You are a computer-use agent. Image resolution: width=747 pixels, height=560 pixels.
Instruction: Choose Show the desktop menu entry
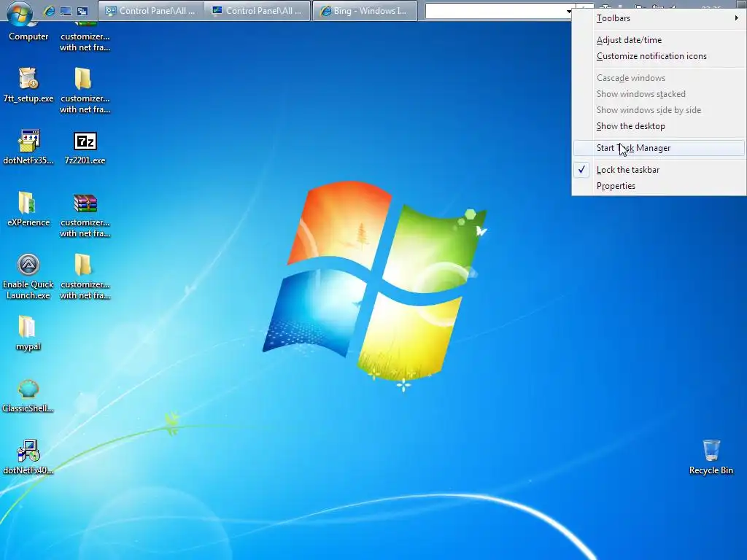click(659, 126)
